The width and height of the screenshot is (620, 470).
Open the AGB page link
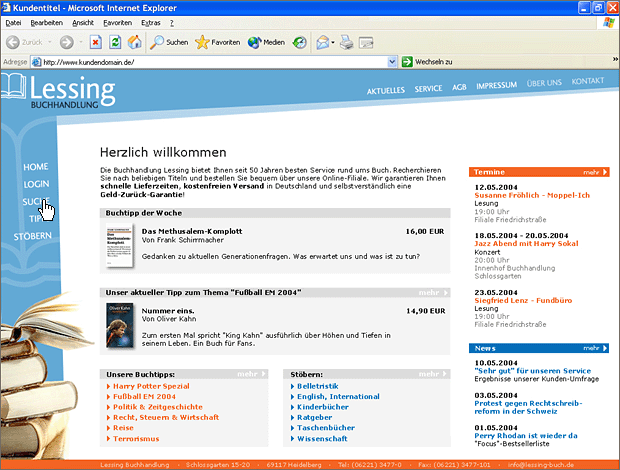459,87
